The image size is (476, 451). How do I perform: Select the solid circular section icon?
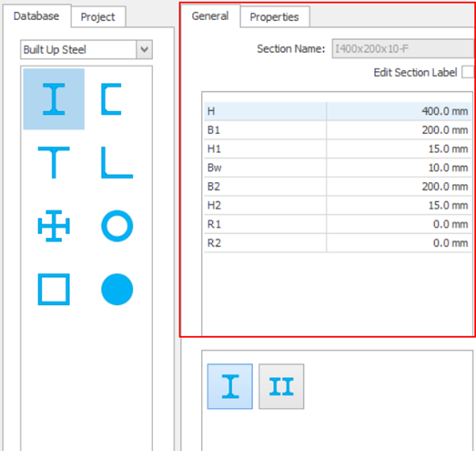click(116, 290)
